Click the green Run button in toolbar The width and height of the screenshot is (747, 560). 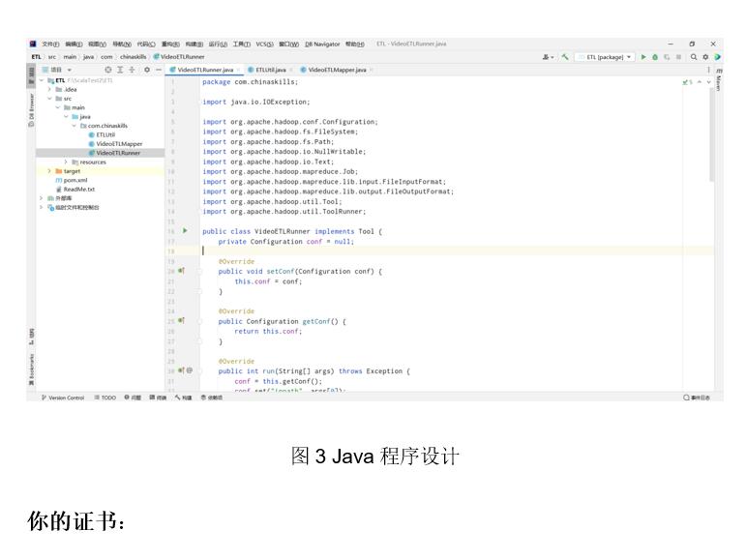(644, 57)
